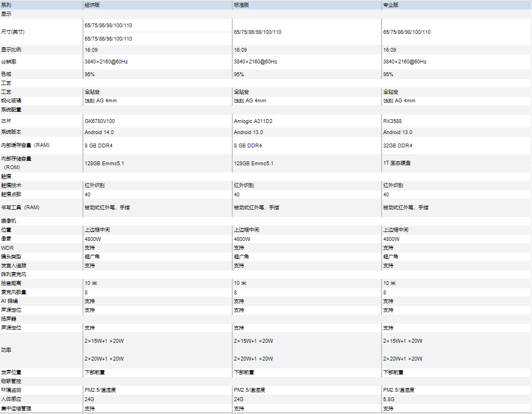This screenshot has width=532, height=414.
Task: Select the 阵列麦克风 section heading
Action: [13, 274]
